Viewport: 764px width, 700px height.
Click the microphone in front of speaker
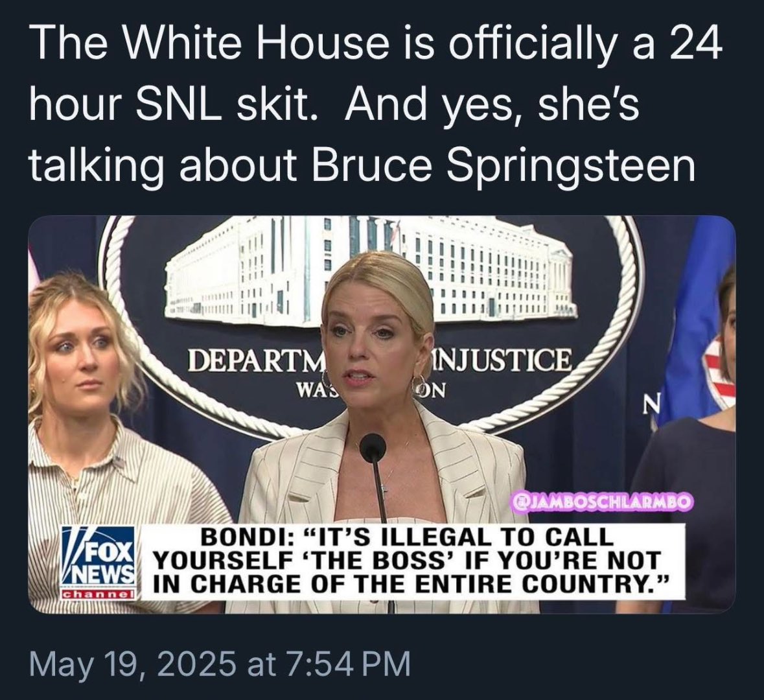373,449
